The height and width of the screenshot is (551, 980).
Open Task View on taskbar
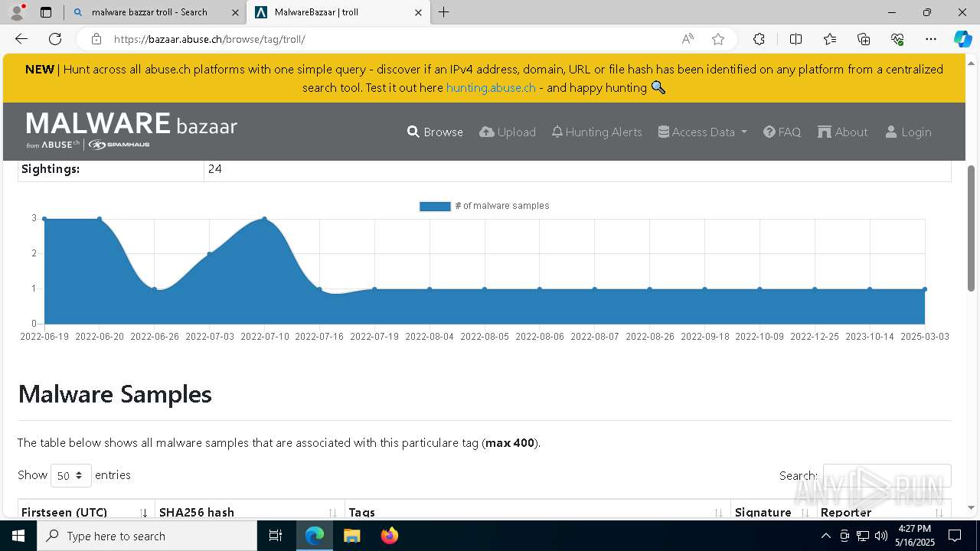pyautogui.click(x=276, y=536)
